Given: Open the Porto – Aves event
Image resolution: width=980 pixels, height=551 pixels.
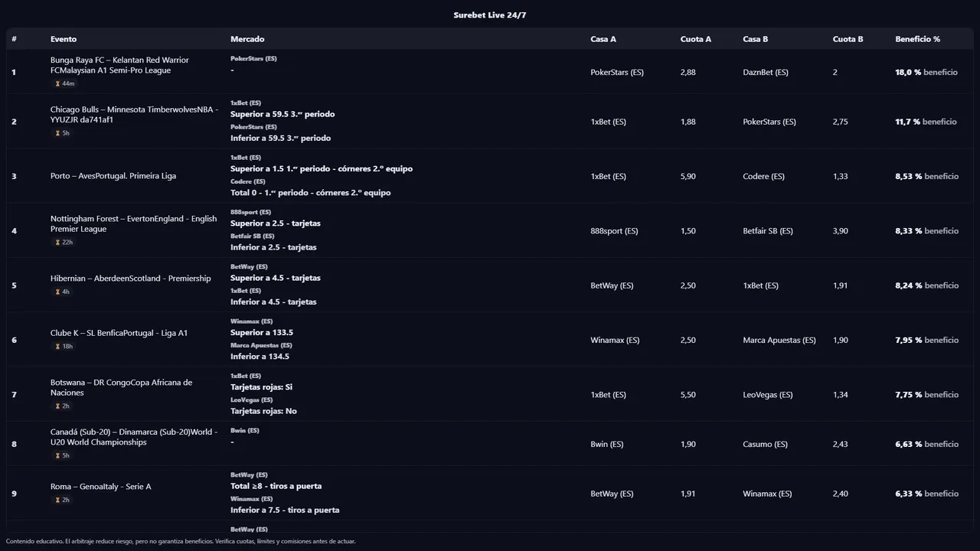Looking at the screenshot, I should 113,176.
